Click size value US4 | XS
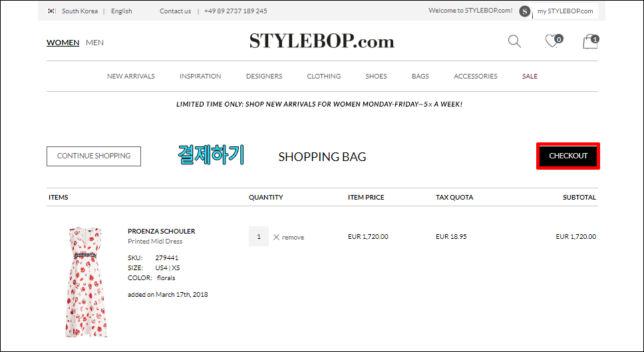 168,267
